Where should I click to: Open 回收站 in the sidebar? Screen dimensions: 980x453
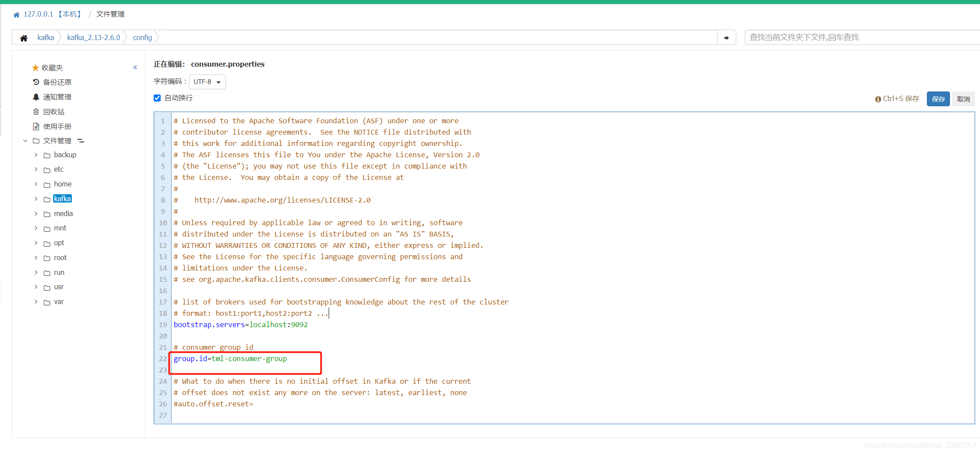[54, 112]
